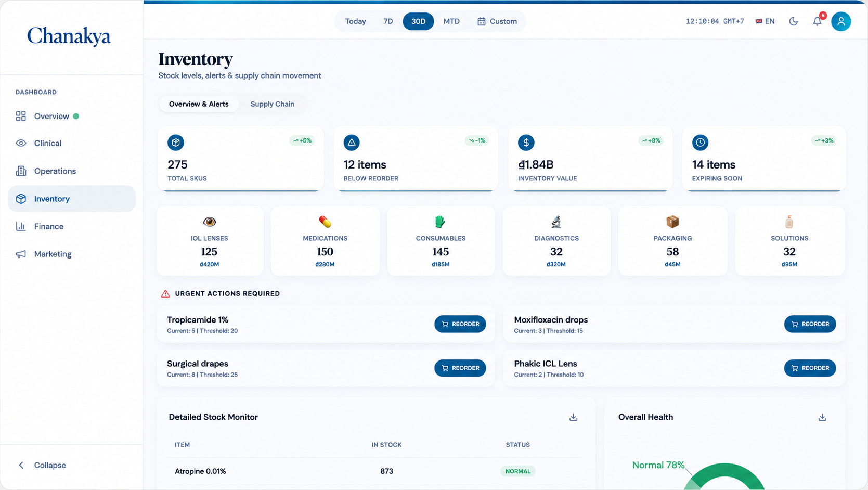Click the Inventory cube icon in sidebar
The image size is (868, 490).
click(x=21, y=199)
